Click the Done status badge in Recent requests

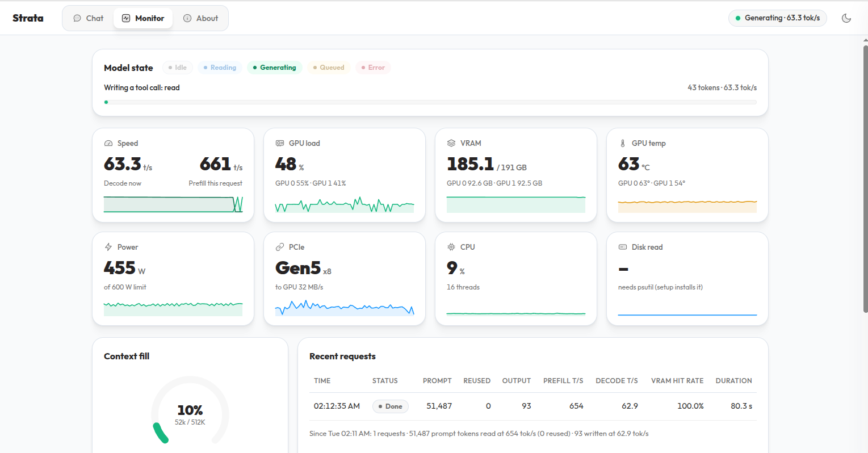click(x=391, y=406)
